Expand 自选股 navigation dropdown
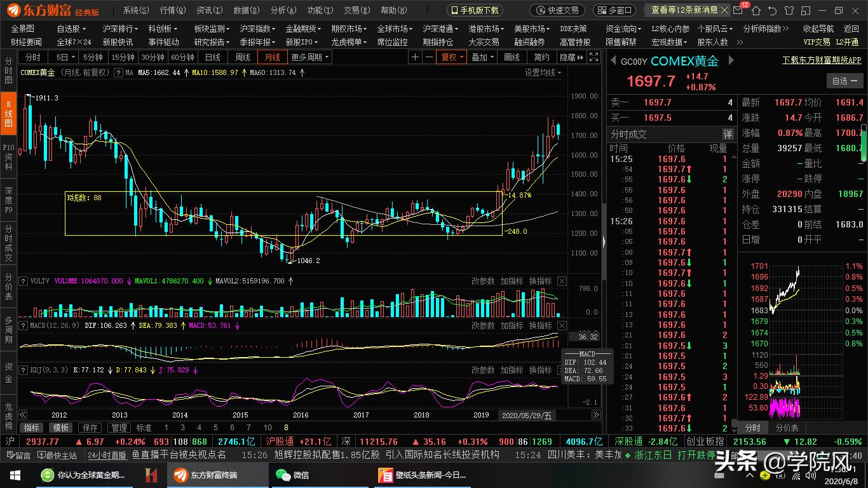868x488 pixels. click(71, 29)
